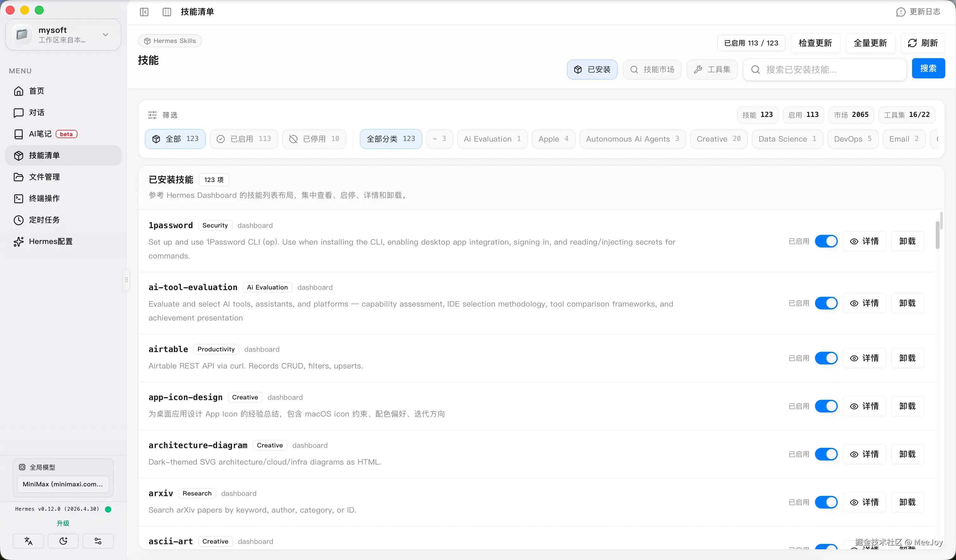This screenshot has width=956, height=560.
Task: Open 文件管理 file manager
Action: (63, 177)
